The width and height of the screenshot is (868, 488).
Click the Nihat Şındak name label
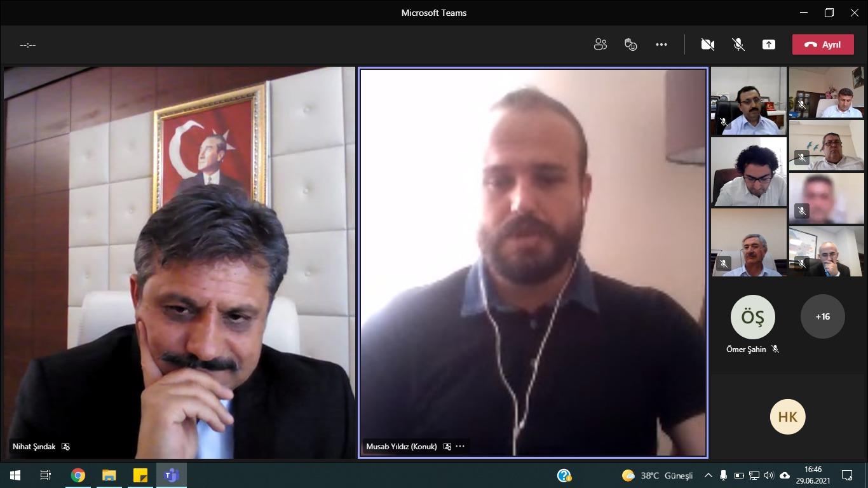point(34,447)
